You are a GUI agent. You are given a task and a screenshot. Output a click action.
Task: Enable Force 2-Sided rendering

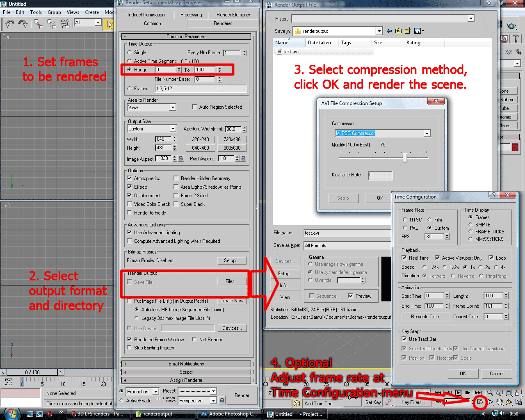pyautogui.click(x=176, y=196)
